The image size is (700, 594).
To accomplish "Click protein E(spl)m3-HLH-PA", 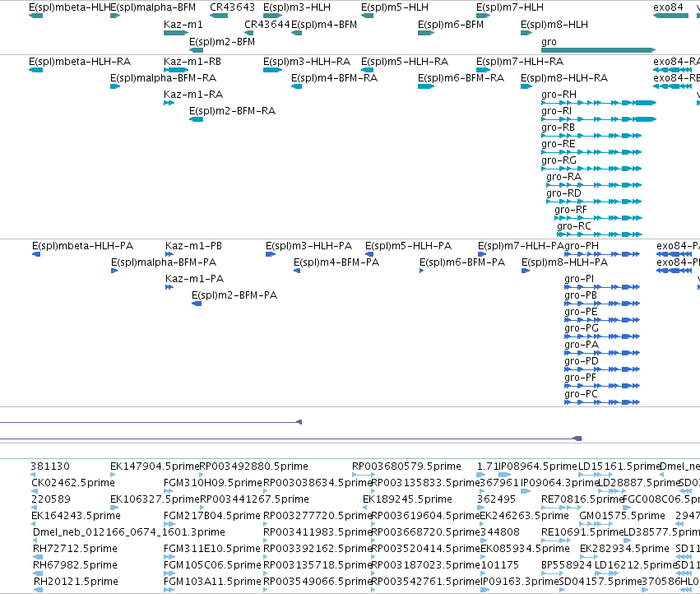I will point(309,246).
